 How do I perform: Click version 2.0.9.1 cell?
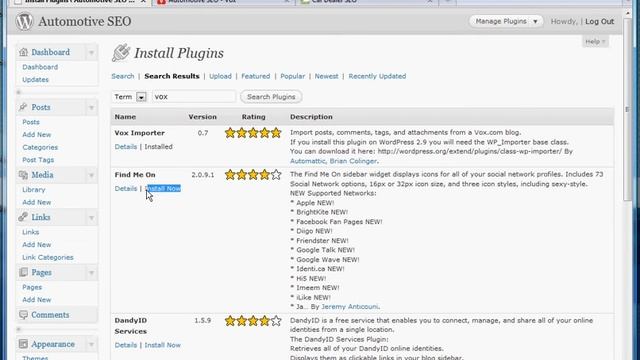203,175
